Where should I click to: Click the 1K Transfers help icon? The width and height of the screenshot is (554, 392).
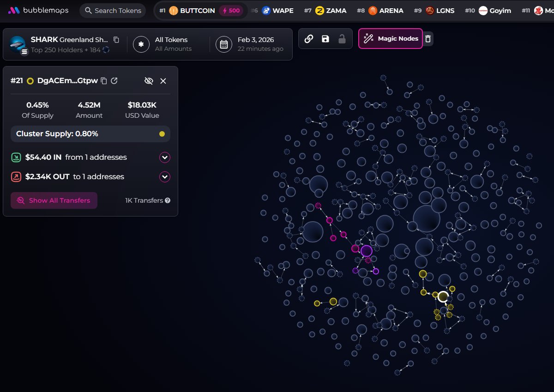pos(168,200)
